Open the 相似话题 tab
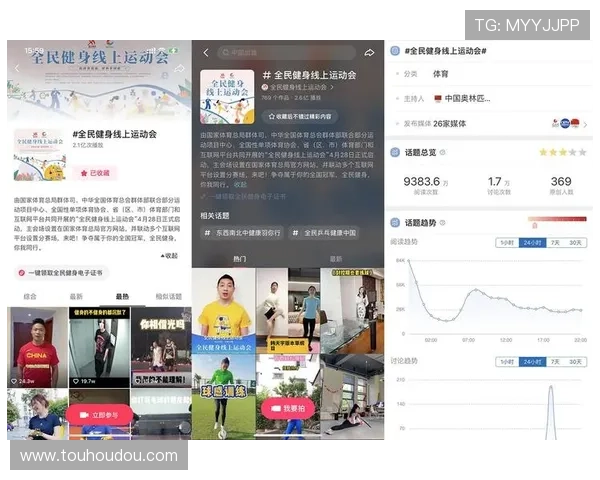The width and height of the screenshot is (600, 480). pos(169,296)
